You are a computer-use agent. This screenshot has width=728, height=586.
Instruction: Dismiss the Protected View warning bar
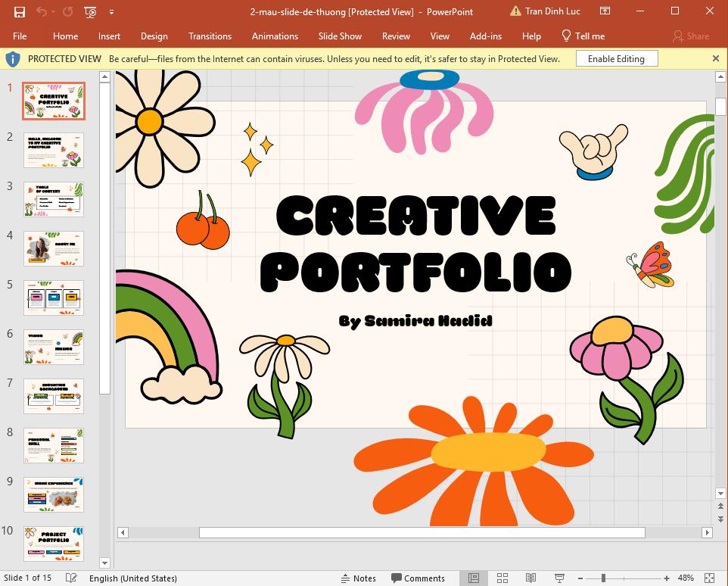point(715,58)
